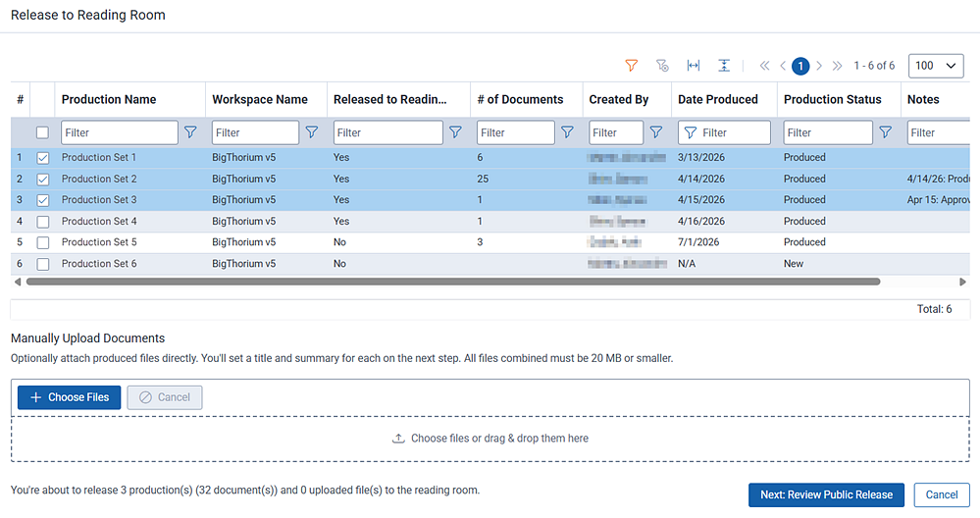980x518 pixels.
Task: Click the New production status cell
Action: [x=794, y=264]
